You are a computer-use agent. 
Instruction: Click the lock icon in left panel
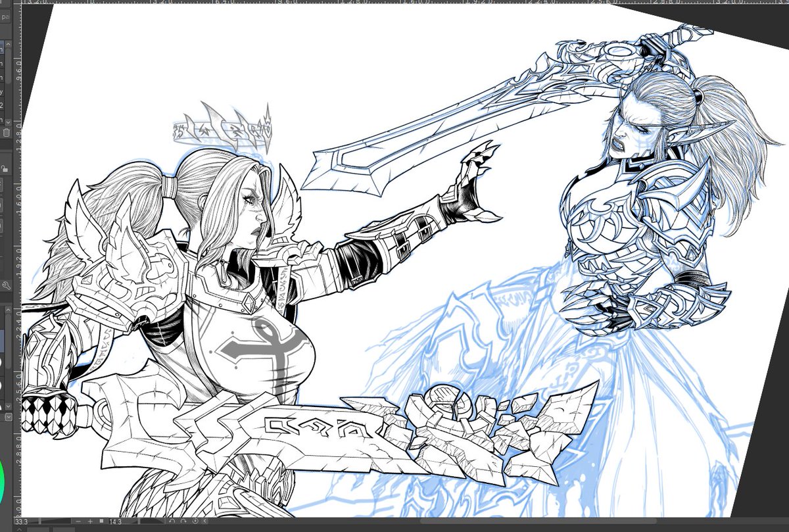[4, 169]
